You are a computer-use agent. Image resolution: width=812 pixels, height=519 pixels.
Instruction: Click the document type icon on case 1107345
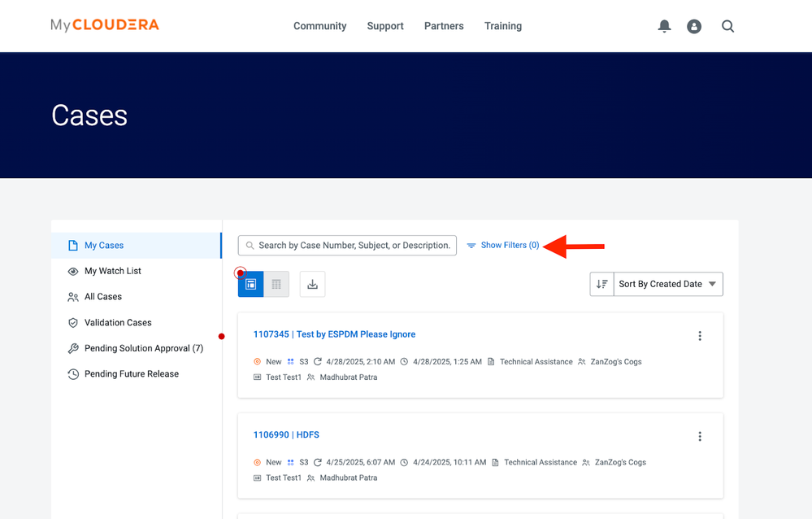pos(491,362)
